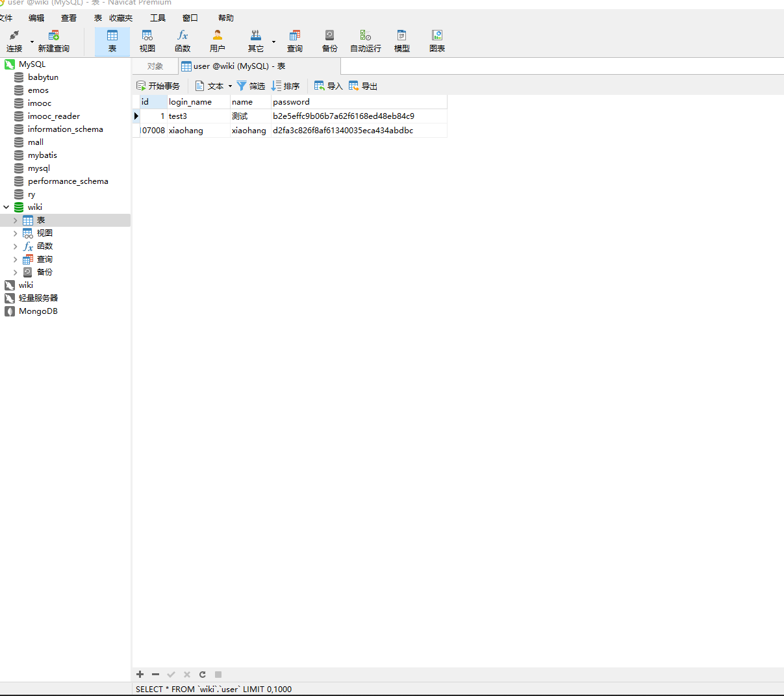Click the 导出 (Export) button
The width and height of the screenshot is (784, 696).
(363, 86)
